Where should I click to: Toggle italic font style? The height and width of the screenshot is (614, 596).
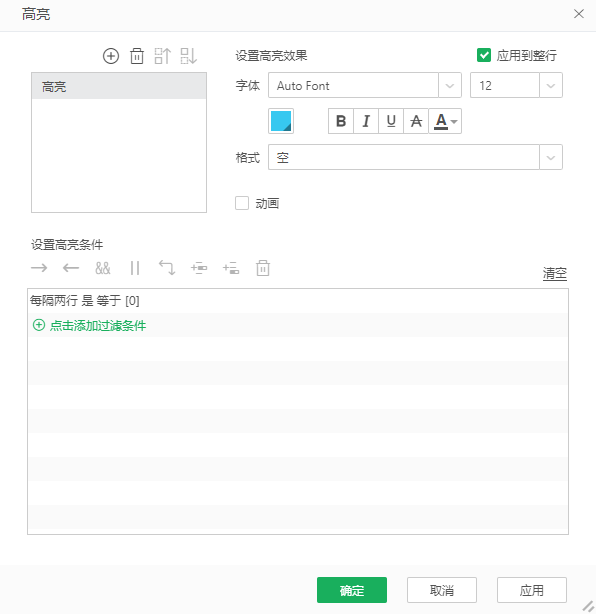click(366, 121)
